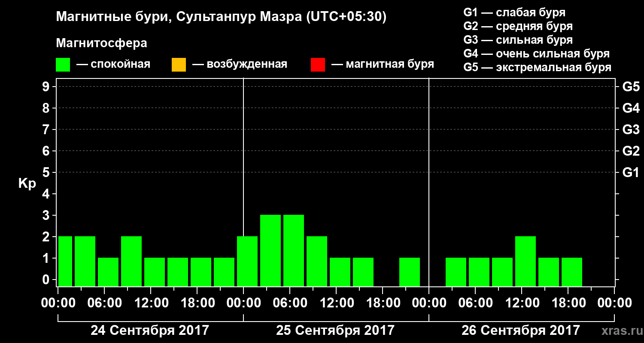Click the '18:00' time label under 26 Сентября

(x=568, y=303)
